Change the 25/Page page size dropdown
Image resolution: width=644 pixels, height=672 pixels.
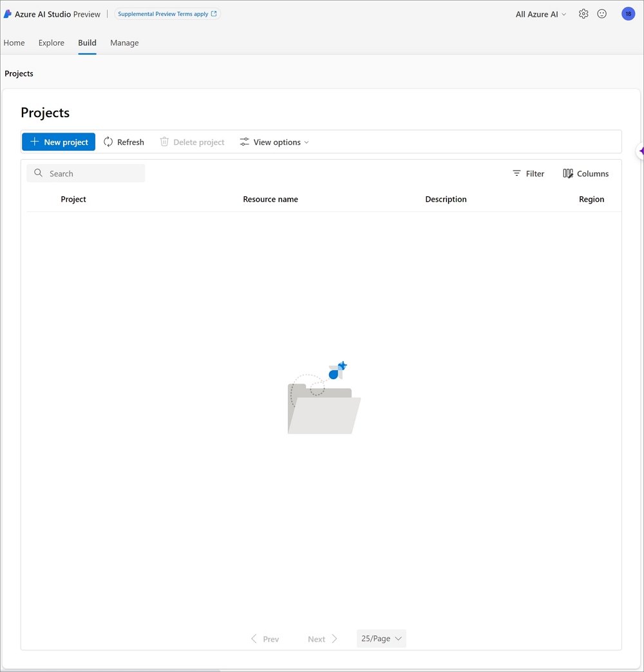(x=381, y=638)
